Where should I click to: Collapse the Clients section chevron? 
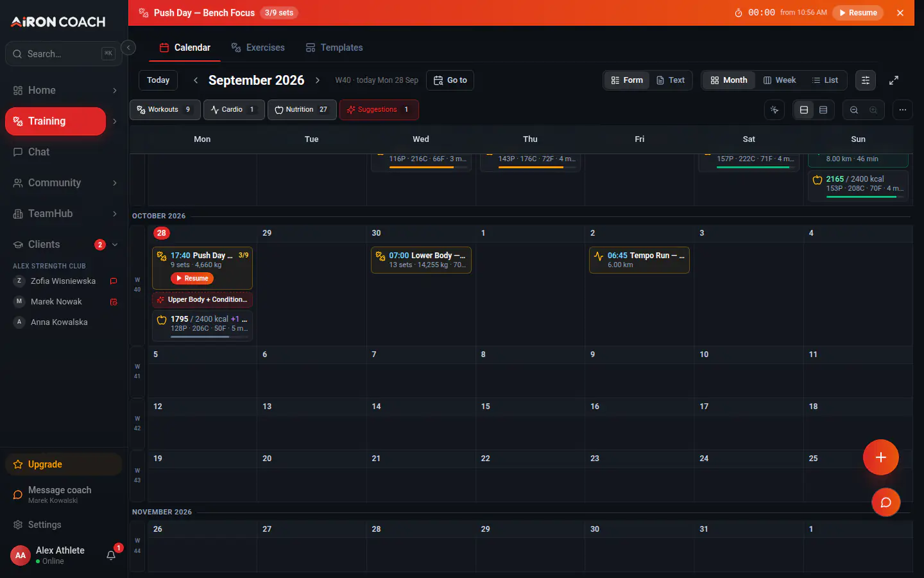[115, 245]
